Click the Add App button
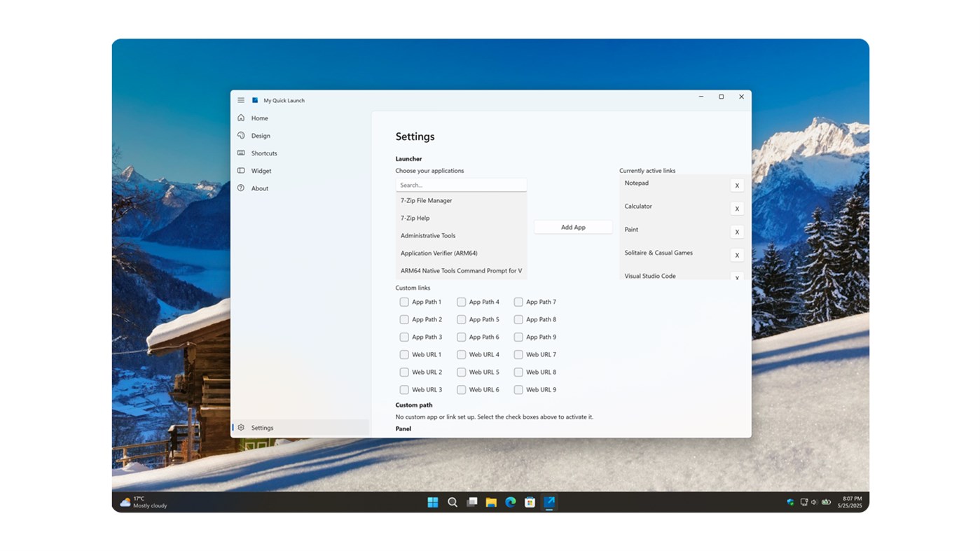The height and width of the screenshot is (551, 980). pyautogui.click(x=573, y=226)
